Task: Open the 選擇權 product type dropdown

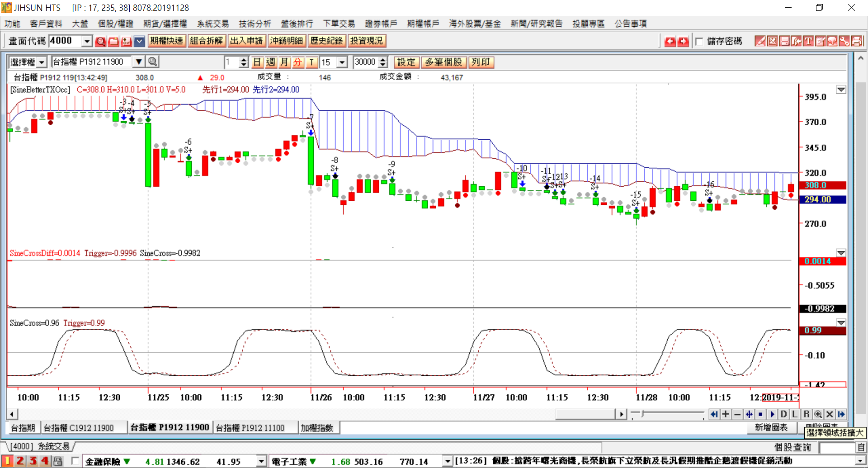Action: (x=42, y=62)
